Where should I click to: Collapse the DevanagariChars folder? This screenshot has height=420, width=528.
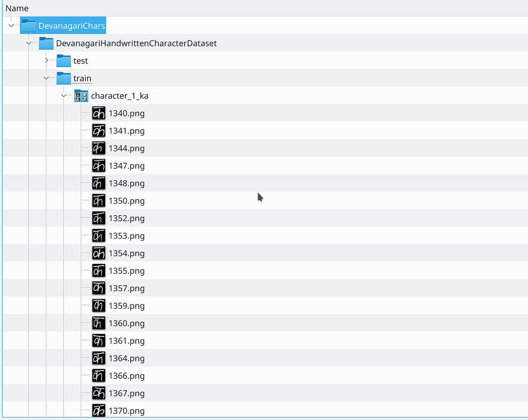pyautogui.click(x=11, y=25)
